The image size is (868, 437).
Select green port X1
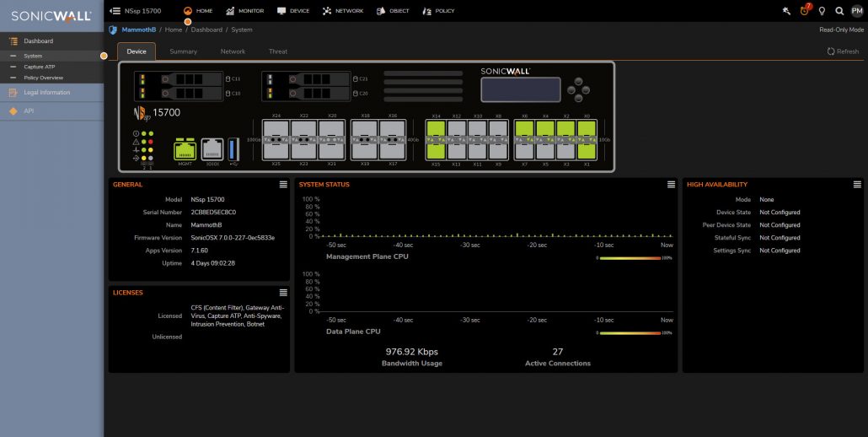[587, 151]
